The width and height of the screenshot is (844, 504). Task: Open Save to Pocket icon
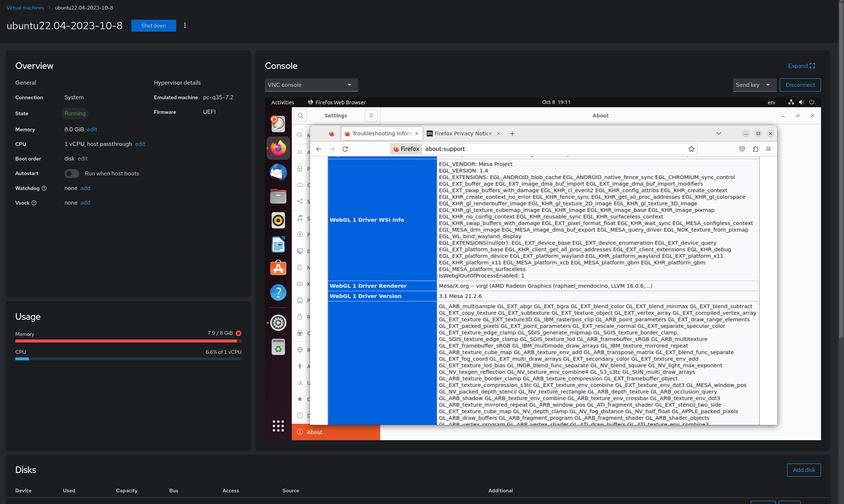[742, 149]
